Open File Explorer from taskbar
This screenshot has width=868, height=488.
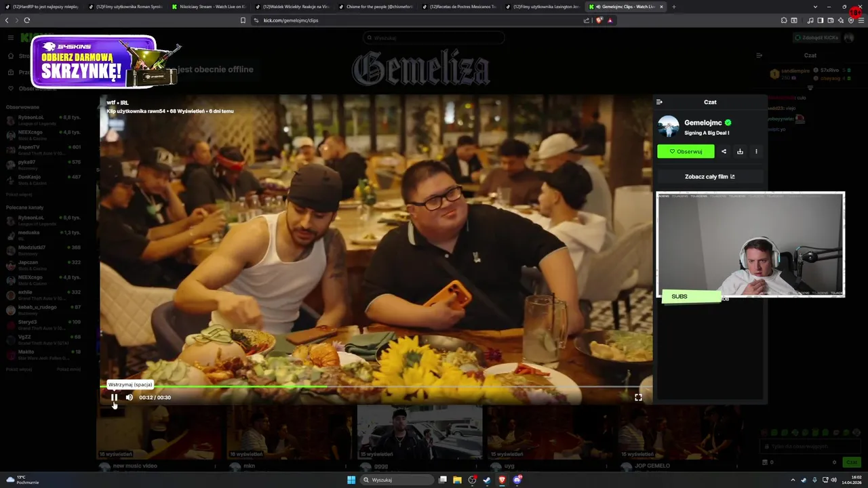[x=458, y=480]
